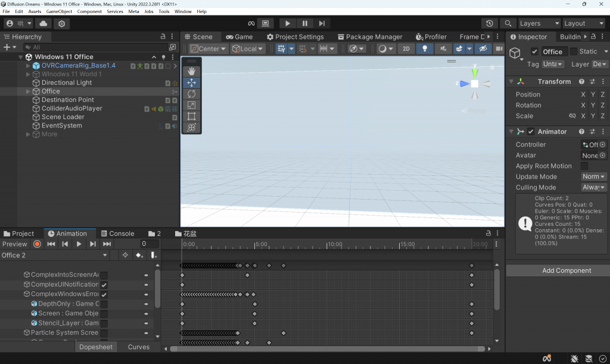Select the Scale tool
This screenshot has height=364, width=610.
191,105
